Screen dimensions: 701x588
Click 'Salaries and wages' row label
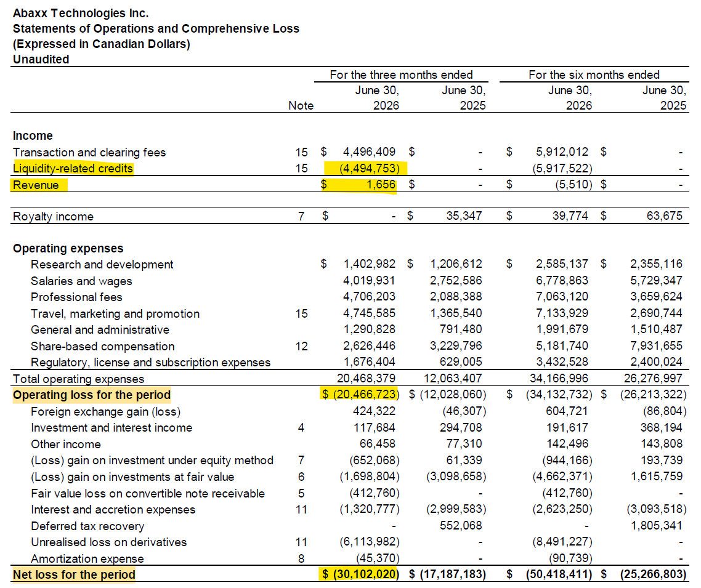[x=81, y=281]
